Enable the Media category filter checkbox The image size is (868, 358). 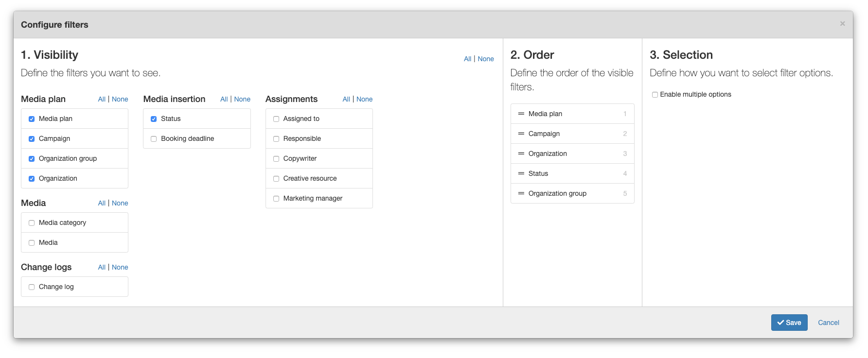click(x=32, y=223)
